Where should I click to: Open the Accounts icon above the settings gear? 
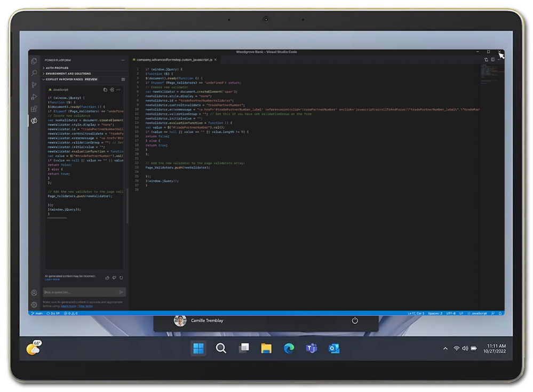coord(34,293)
